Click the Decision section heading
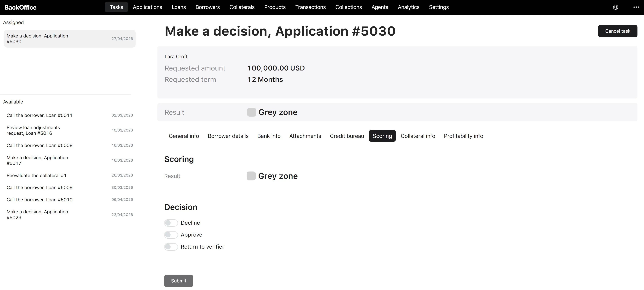The height and width of the screenshot is (290, 644). [x=181, y=207]
